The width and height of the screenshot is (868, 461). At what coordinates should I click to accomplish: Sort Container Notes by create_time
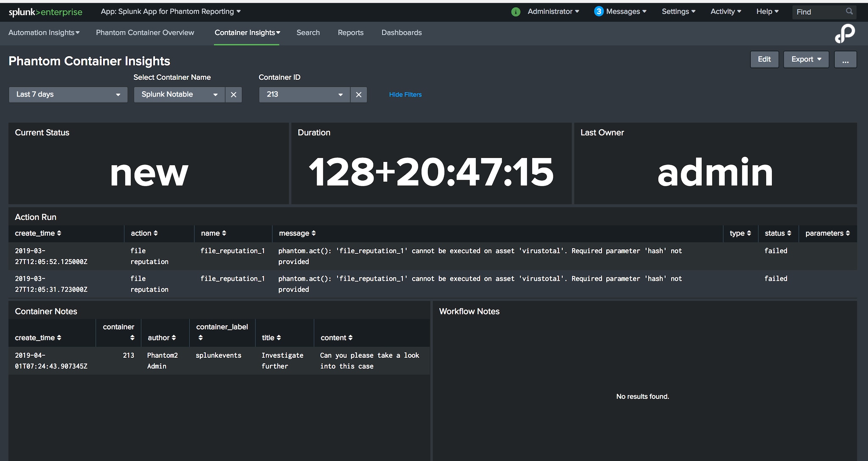[x=38, y=338]
